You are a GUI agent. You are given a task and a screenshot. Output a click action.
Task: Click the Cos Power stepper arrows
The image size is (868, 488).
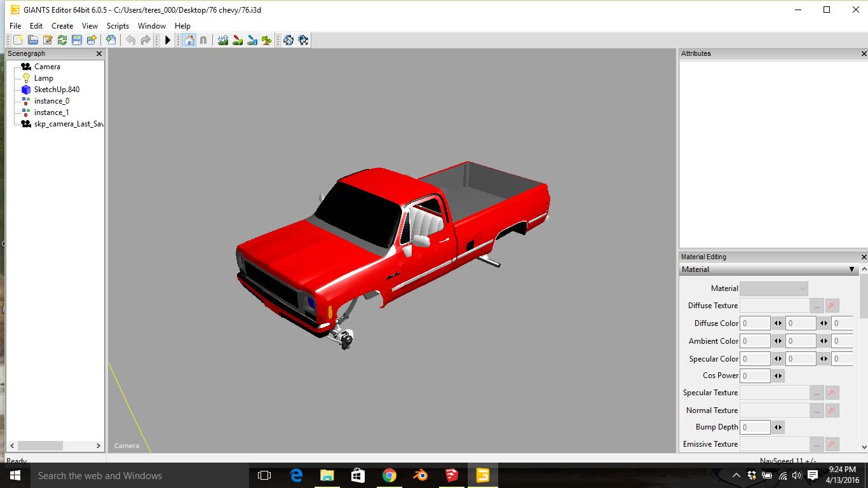(x=778, y=376)
